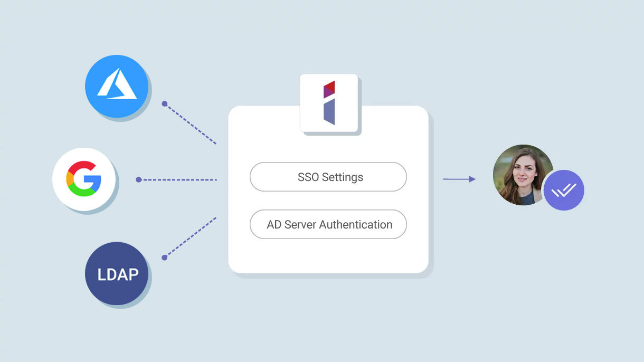Image resolution: width=644 pixels, height=362 pixels.
Task: Click the Azure logo icon
Action: tap(117, 86)
